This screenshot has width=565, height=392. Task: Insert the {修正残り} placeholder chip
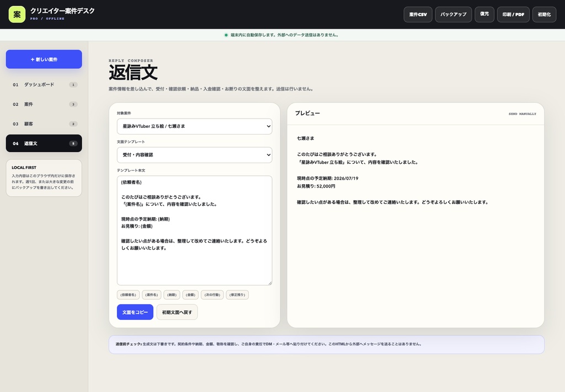coord(237,295)
